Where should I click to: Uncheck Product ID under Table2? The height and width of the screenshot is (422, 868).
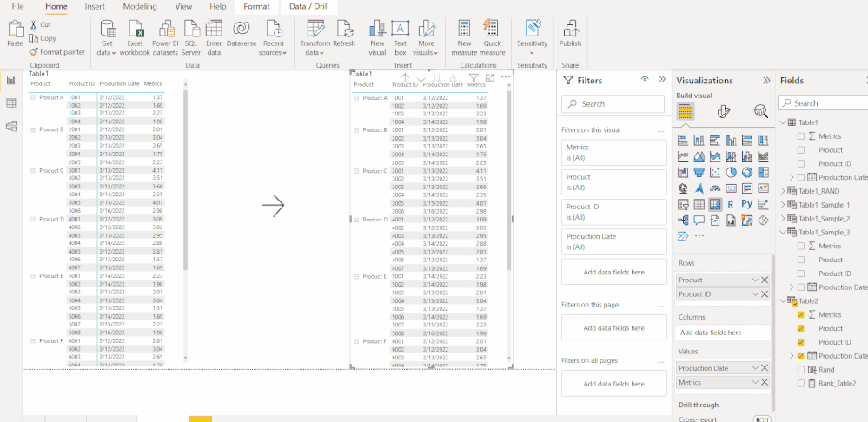click(801, 342)
